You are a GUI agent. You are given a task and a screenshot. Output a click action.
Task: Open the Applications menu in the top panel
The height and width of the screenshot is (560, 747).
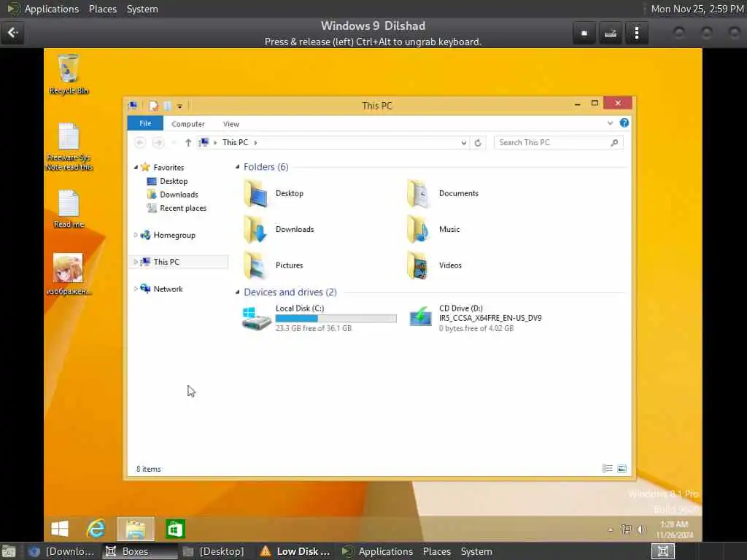[x=52, y=9]
